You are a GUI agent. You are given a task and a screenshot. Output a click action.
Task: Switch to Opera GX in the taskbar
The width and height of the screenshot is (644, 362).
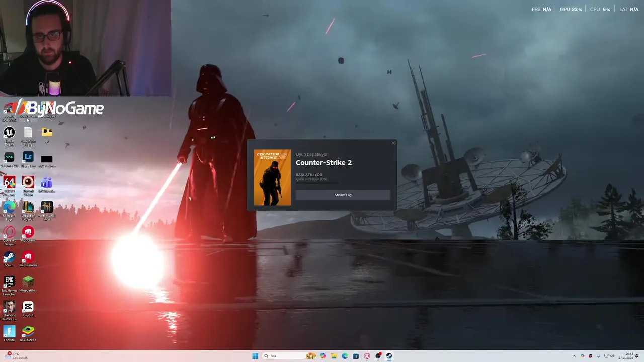point(367,356)
